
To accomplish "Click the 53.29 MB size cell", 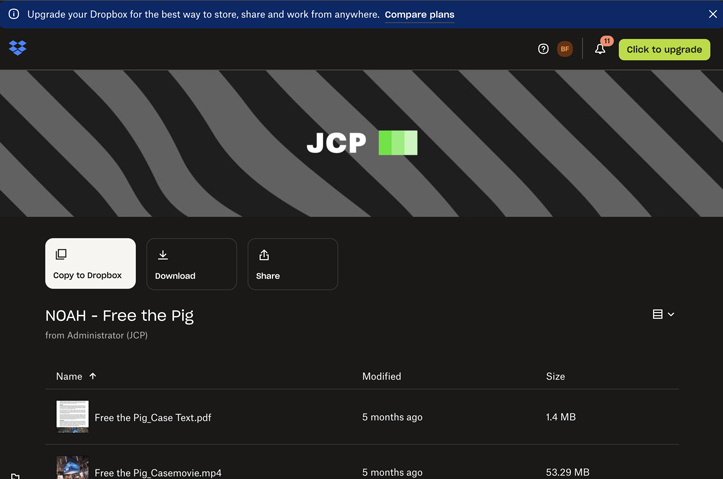I will click(x=568, y=473).
